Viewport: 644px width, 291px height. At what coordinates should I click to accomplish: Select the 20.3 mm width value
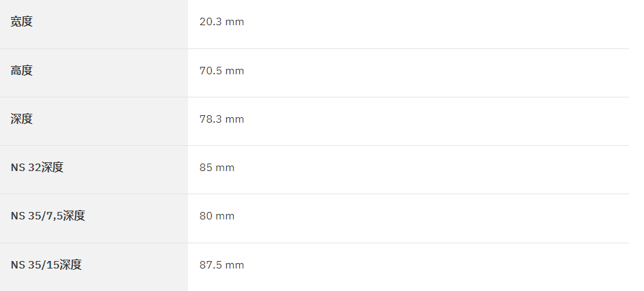221,22
